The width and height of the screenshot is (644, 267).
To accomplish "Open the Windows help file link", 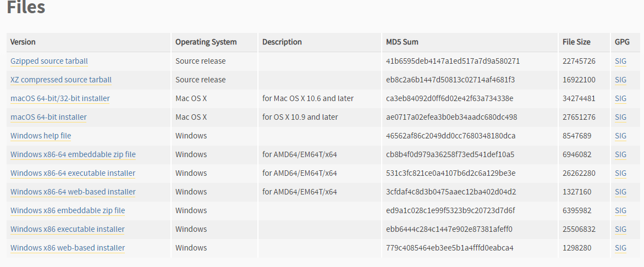I will [41, 136].
